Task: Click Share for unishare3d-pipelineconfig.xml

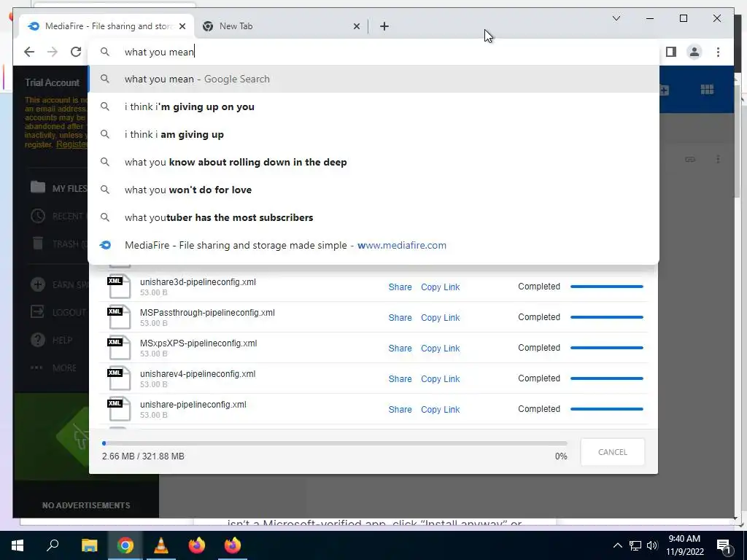Action: 400,287
